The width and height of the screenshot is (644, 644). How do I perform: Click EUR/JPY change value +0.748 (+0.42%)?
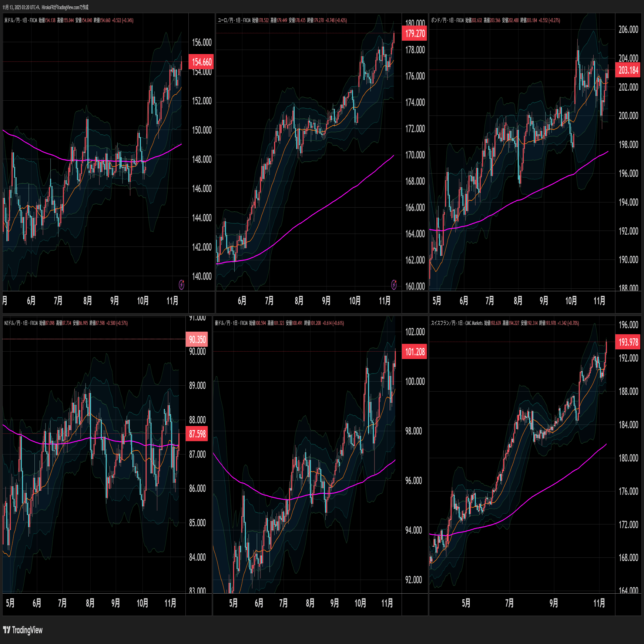pos(336,20)
